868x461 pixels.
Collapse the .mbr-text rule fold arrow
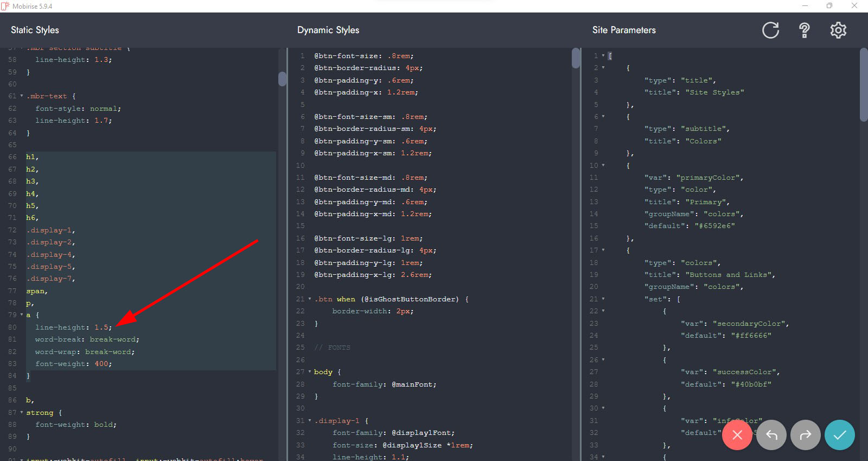[x=22, y=96]
